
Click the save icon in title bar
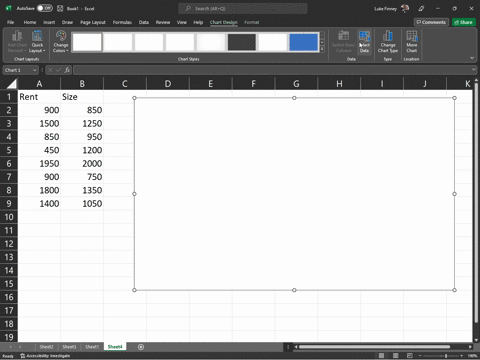pyautogui.click(x=60, y=8)
